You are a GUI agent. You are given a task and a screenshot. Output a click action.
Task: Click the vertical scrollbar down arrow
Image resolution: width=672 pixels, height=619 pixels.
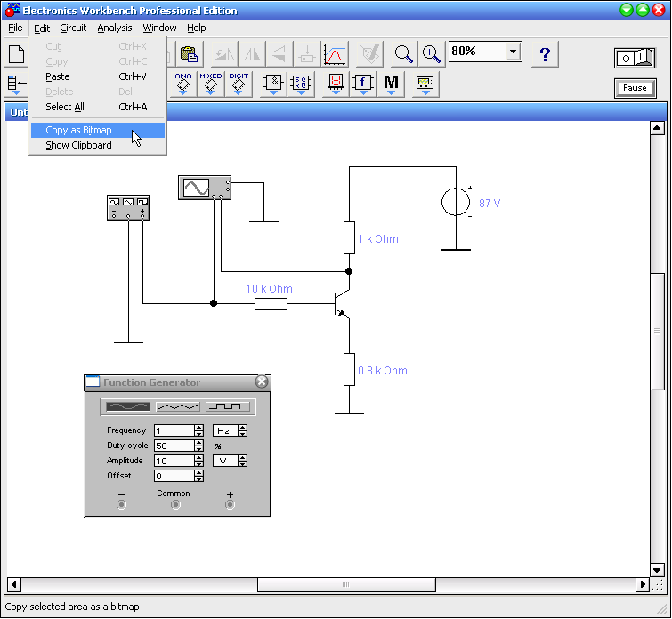point(657,570)
